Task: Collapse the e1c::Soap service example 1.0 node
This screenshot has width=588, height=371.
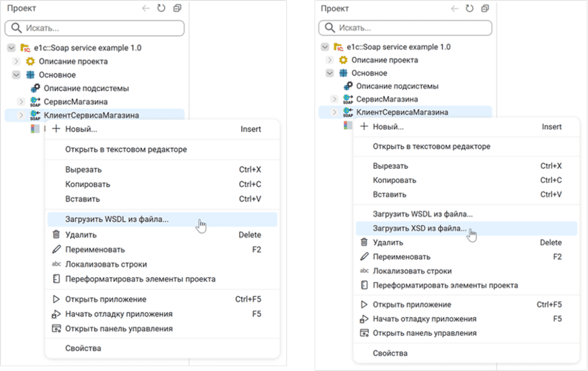Action: 10,46
